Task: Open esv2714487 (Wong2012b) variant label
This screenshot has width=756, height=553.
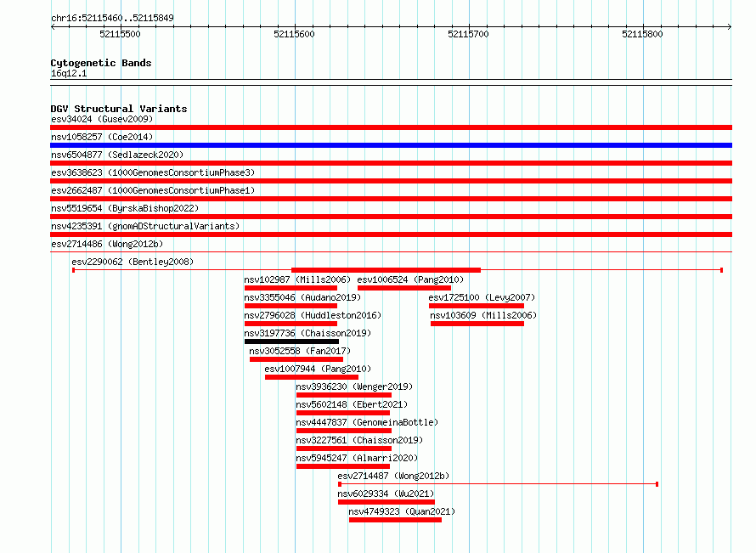Action: tap(393, 476)
